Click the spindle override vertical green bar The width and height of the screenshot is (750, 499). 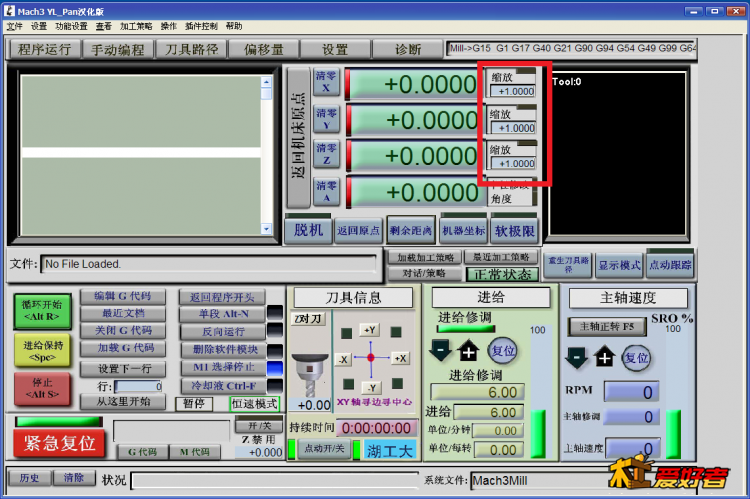[673, 433]
